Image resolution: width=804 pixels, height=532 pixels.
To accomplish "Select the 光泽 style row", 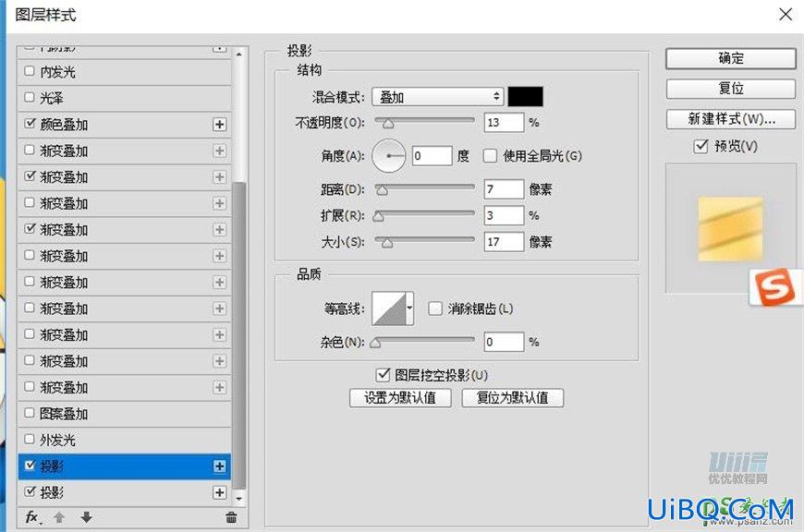I will (x=124, y=99).
